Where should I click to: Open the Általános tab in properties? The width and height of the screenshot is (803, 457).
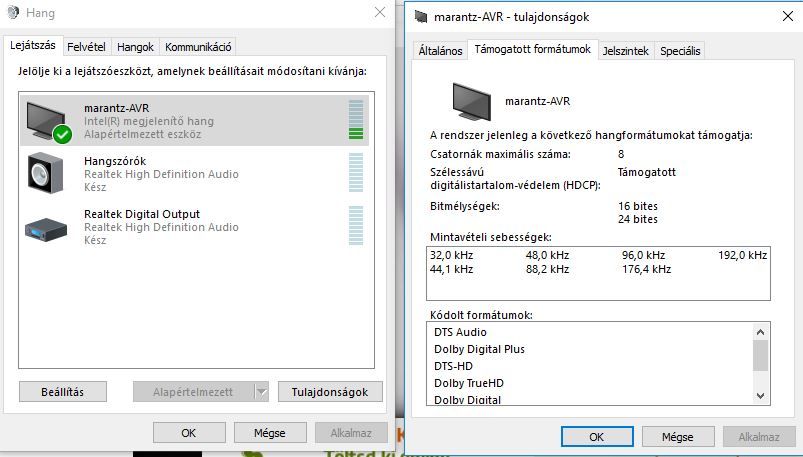tap(440, 51)
